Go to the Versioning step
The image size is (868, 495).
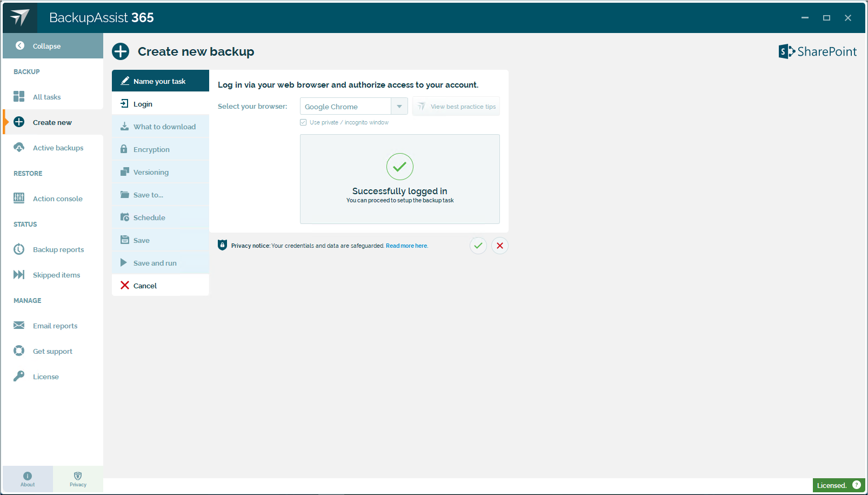click(161, 172)
